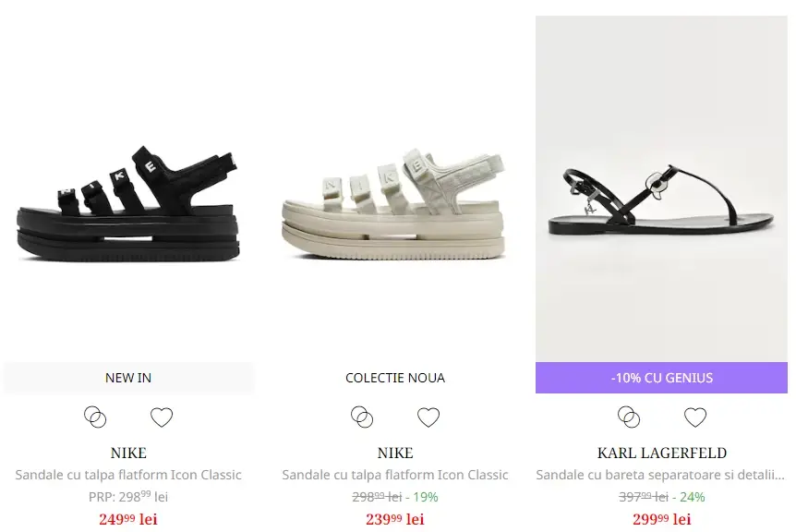Viewport: 796px width, 532px height.
Task: Click the NEW IN badge
Action: click(128, 378)
